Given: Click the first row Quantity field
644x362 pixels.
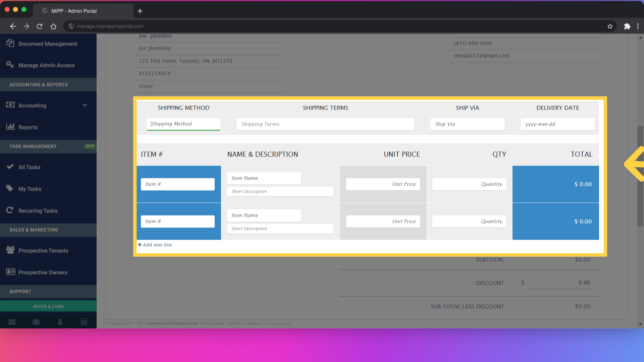Looking at the screenshot, I should pyautogui.click(x=469, y=184).
